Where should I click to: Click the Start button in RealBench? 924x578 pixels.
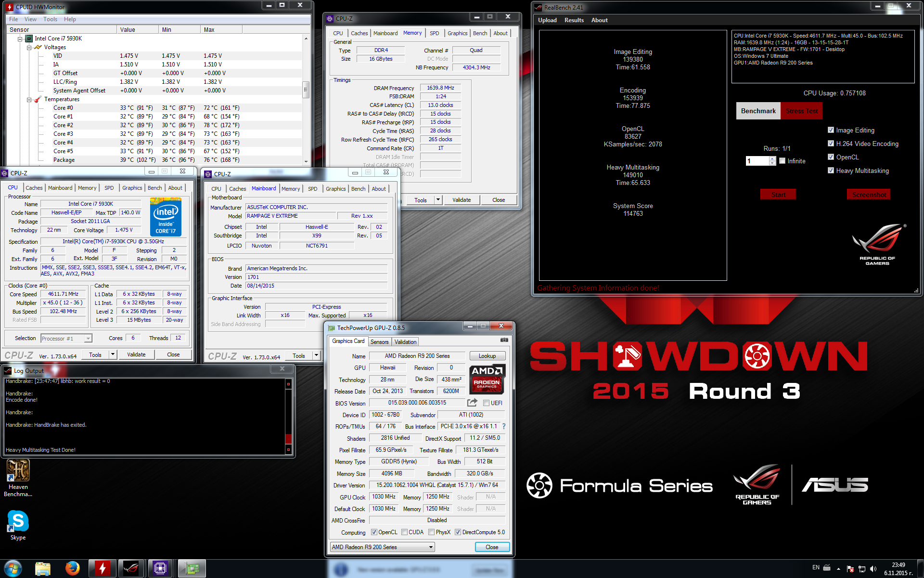(778, 195)
